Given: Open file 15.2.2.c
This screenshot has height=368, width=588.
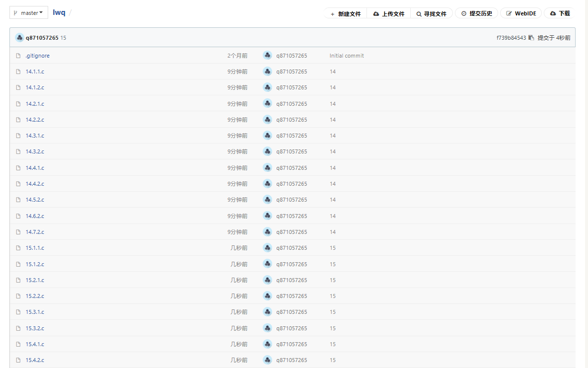Looking at the screenshot, I should pyautogui.click(x=35, y=296).
